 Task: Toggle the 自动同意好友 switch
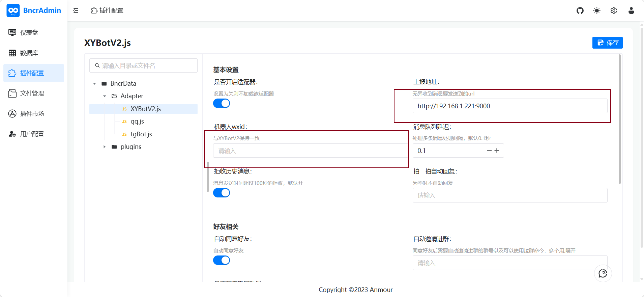pyautogui.click(x=222, y=260)
